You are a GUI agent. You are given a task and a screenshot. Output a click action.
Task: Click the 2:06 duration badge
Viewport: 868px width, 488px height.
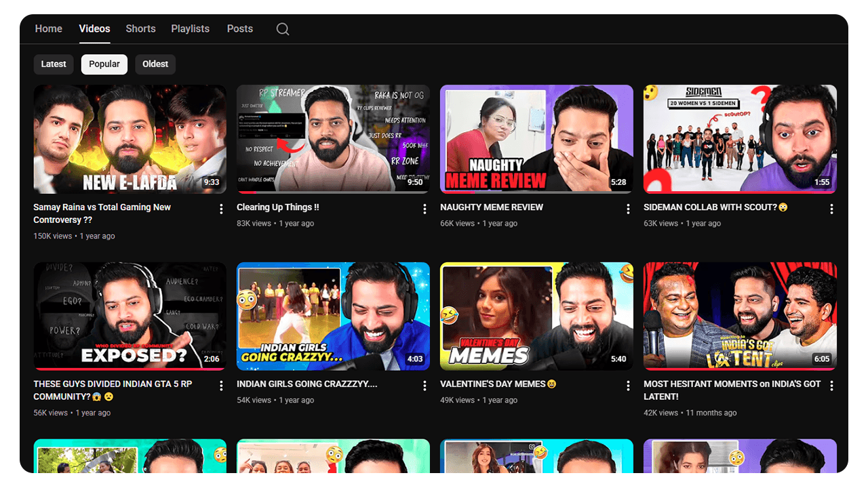pos(212,359)
